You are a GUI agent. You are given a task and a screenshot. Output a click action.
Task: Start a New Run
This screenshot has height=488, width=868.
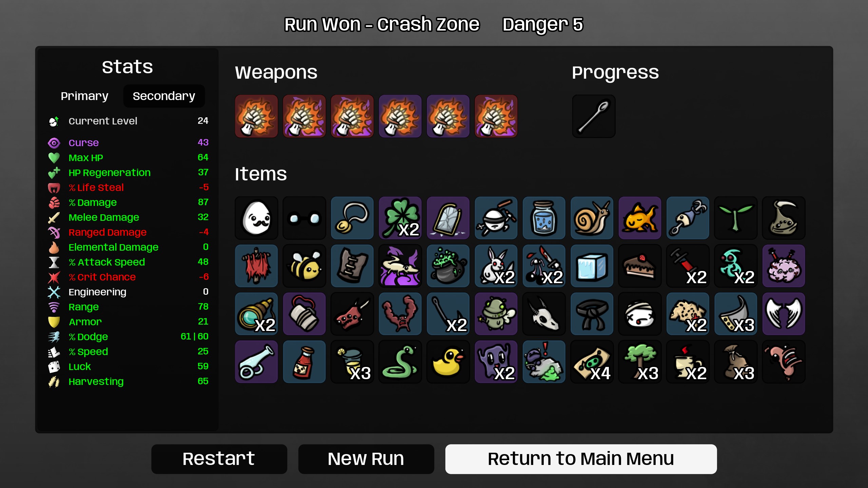[366, 459]
